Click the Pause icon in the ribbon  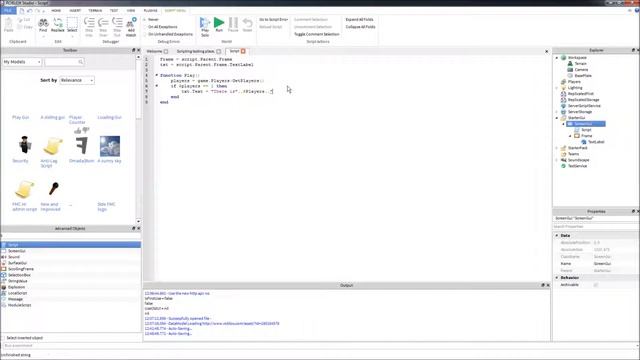tap(233, 22)
